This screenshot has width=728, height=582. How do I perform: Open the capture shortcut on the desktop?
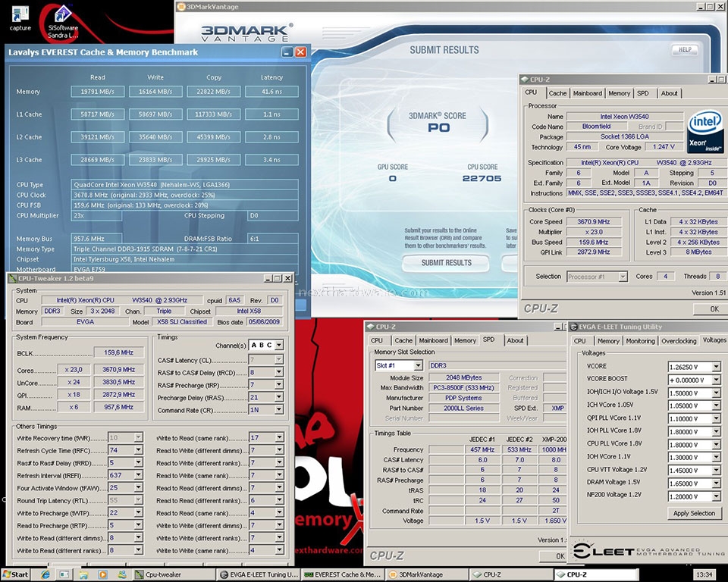pyautogui.click(x=20, y=17)
